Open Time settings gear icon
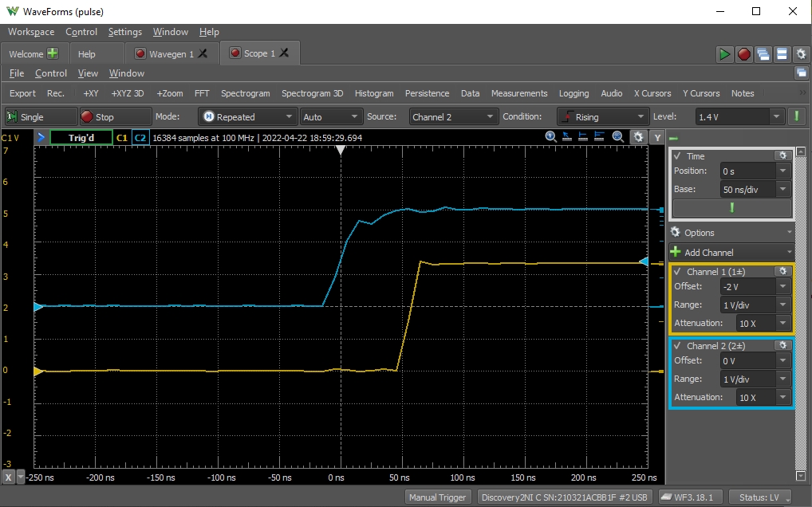 point(782,155)
